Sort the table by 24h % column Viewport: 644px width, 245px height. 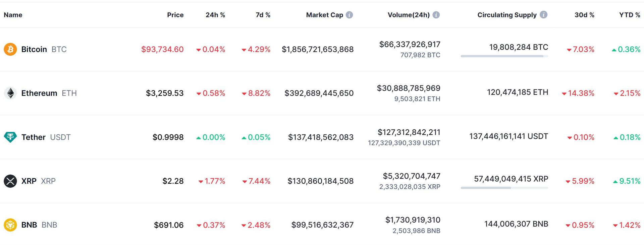pyautogui.click(x=215, y=15)
